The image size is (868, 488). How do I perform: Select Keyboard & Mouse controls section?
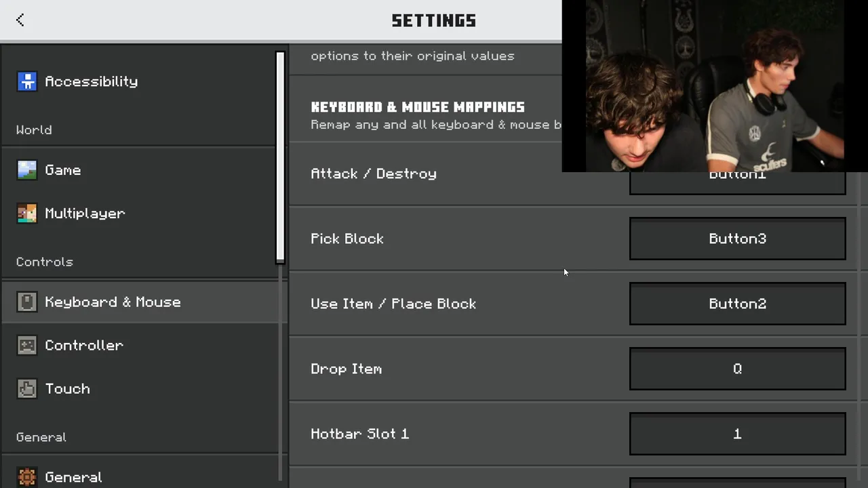pos(113,302)
